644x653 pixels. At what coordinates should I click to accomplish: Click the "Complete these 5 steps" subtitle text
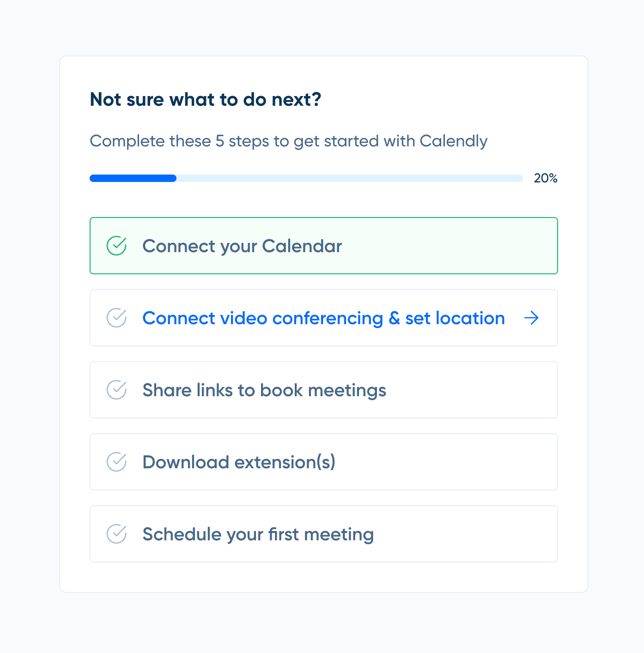click(x=288, y=141)
